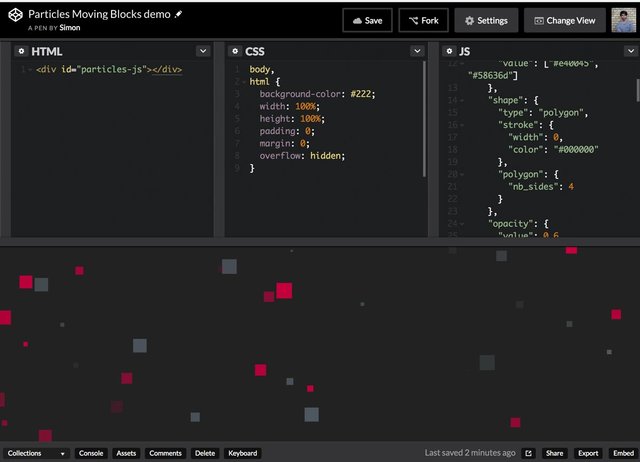Click the HTML div particles-js line

109,69
